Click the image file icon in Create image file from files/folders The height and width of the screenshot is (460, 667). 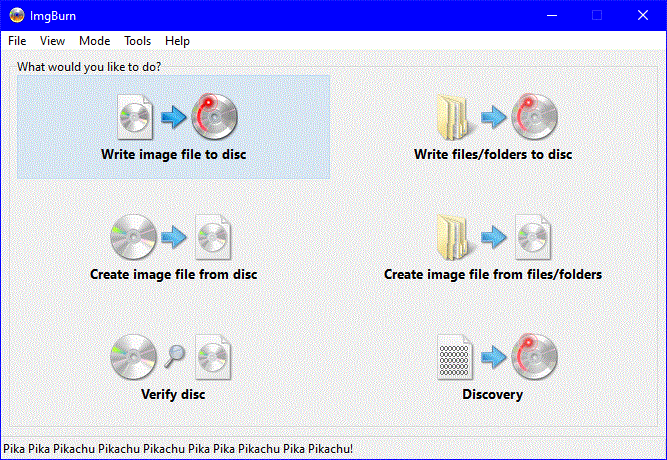point(533,237)
